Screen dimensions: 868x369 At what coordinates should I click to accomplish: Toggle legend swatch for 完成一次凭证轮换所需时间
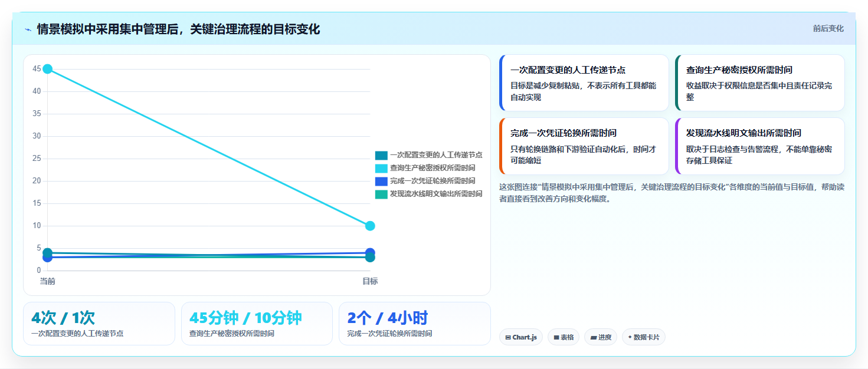pyautogui.click(x=381, y=181)
